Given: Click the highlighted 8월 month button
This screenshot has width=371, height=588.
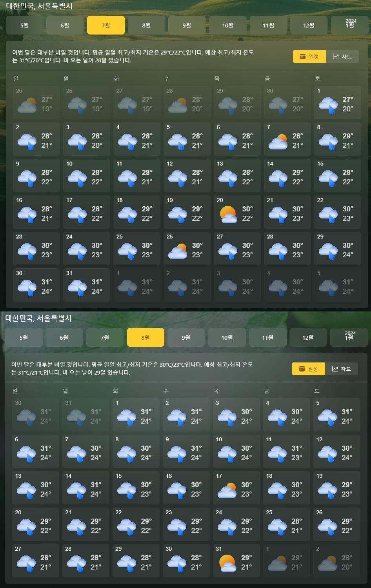Looking at the screenshot, I should pos(145,338).
